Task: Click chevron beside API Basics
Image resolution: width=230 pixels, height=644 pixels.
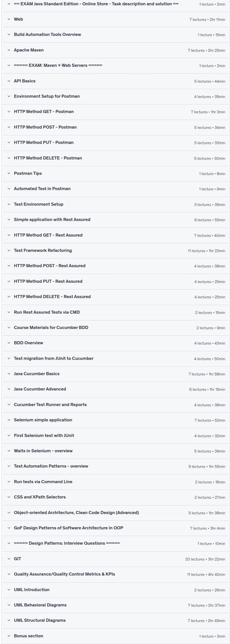Action: [9, 81]
